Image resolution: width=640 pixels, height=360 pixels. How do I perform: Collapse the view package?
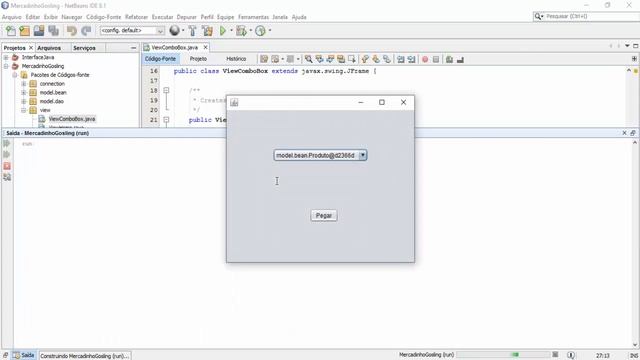point(24,110)
